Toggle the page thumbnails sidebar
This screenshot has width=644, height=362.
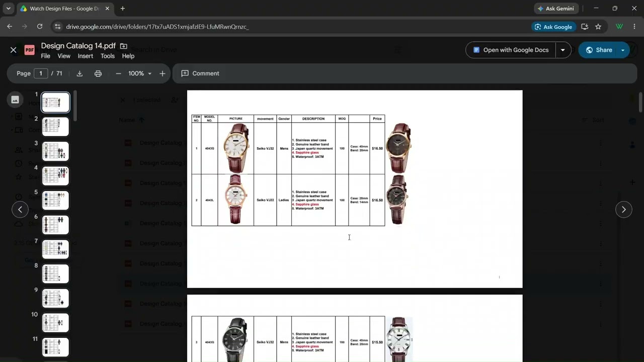point(15,100)
